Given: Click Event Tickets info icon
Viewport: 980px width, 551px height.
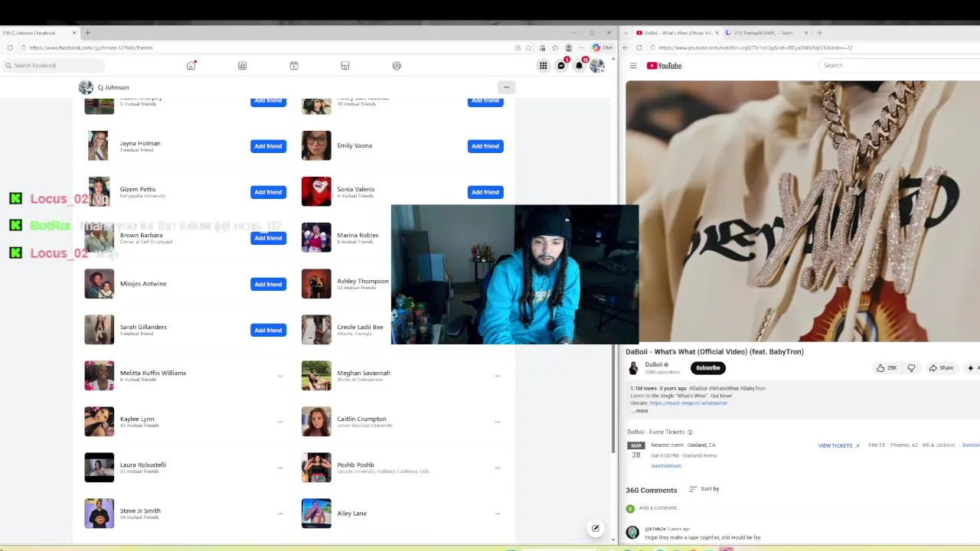Looking at the screenshot, I should [x=690, y=432].
